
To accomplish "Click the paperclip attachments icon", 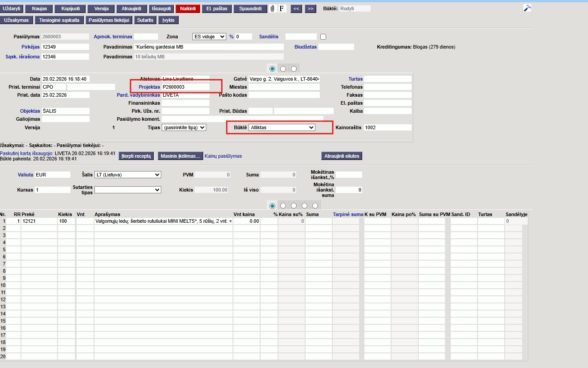I will [x=272, y=8].
